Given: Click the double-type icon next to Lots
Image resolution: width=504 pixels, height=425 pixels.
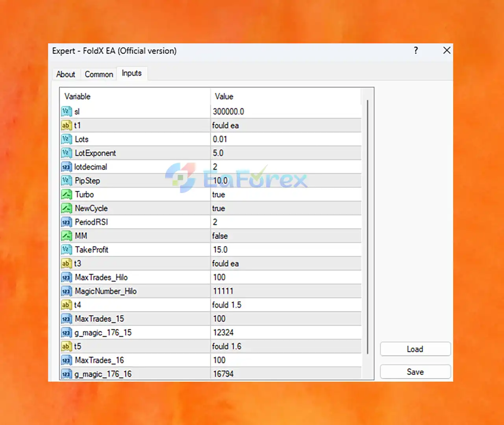Looking at the screenshot, I should [x=67, y=139].
